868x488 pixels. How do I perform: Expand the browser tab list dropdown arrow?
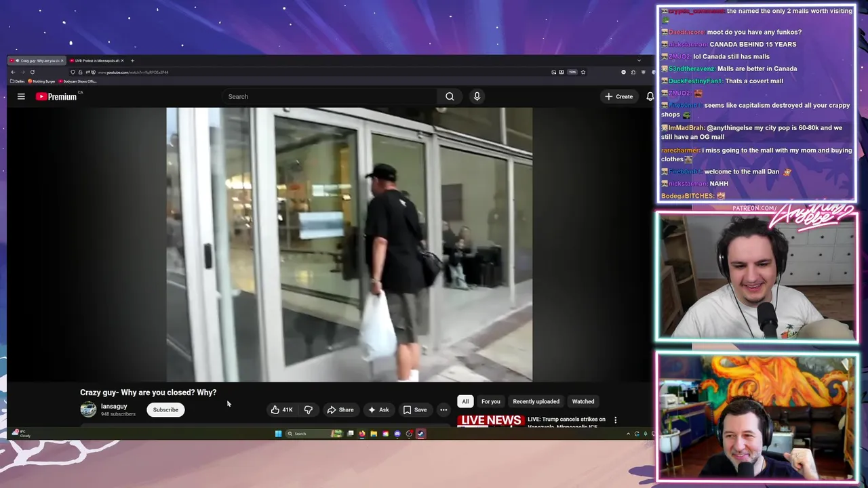click(x=639, y=61)
